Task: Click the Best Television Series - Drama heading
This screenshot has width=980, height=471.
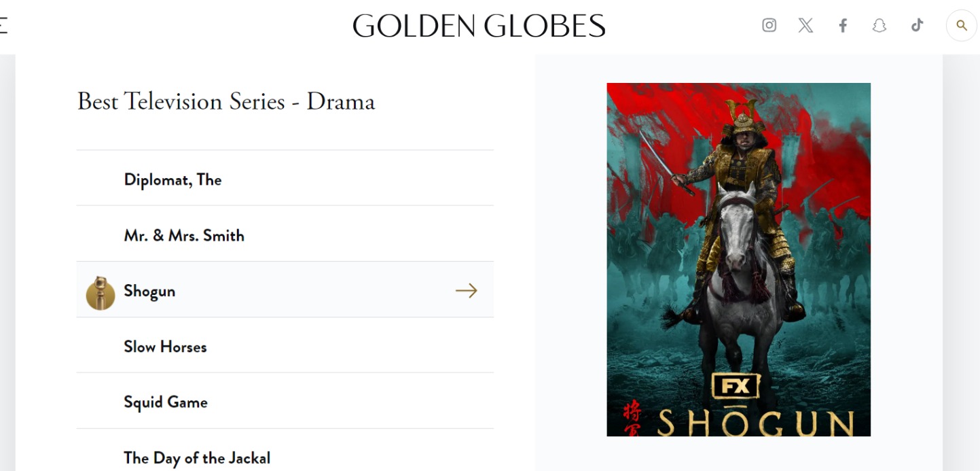Action: (x=226, y=101)
